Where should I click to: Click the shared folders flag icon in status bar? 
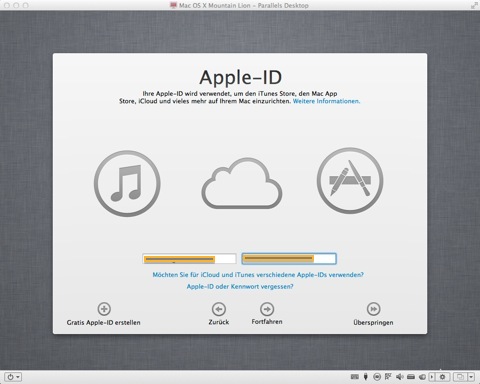(388, 377)
